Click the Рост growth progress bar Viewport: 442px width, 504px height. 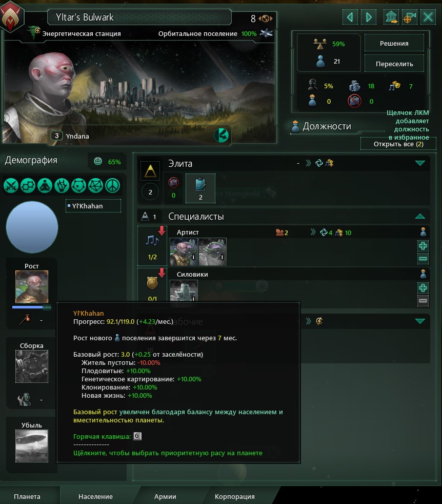(x=31, y=307)
